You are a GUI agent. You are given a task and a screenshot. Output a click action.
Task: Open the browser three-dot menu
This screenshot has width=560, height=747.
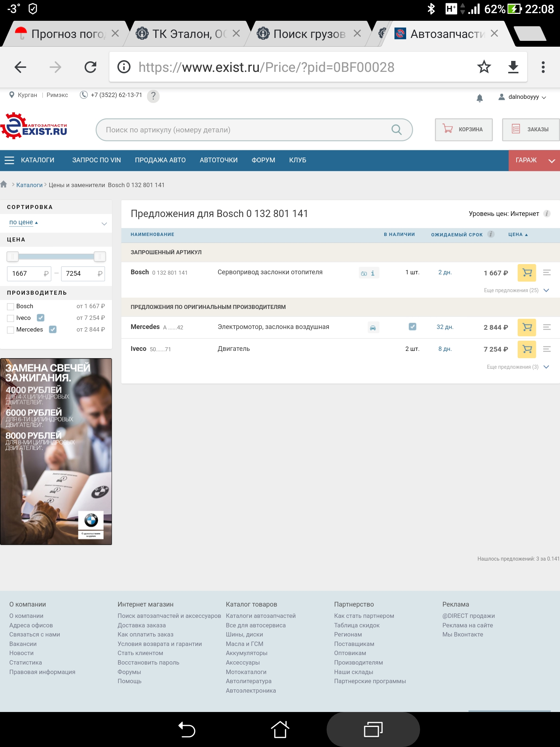tap(543, 67)
